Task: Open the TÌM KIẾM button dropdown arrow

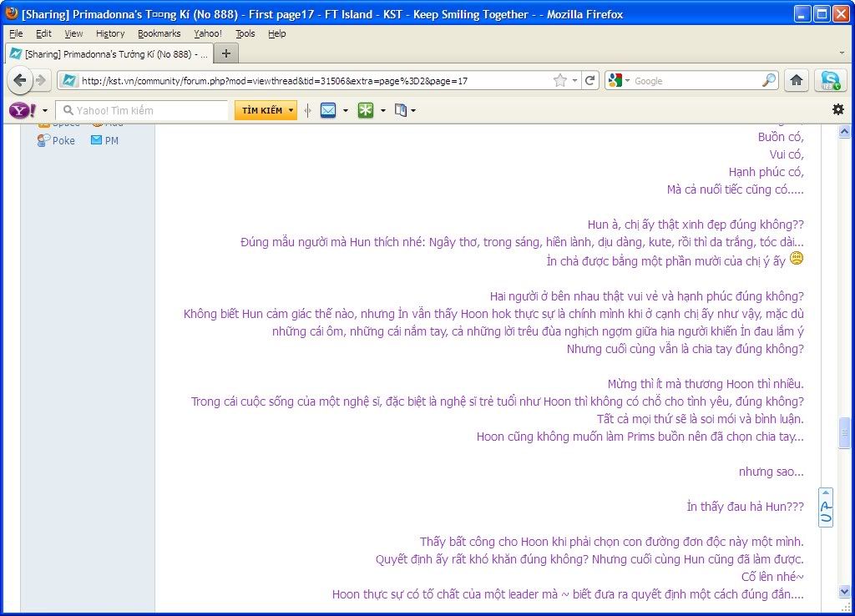Action: 291,110
